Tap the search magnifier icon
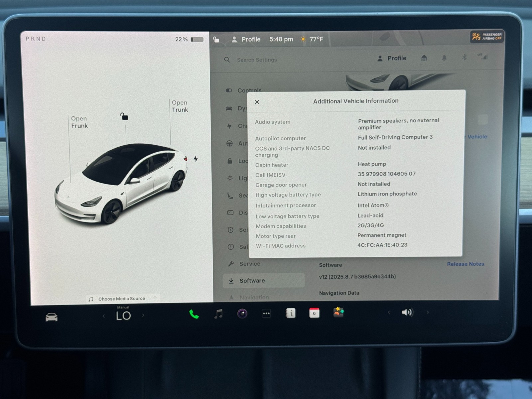 point(227,60)
